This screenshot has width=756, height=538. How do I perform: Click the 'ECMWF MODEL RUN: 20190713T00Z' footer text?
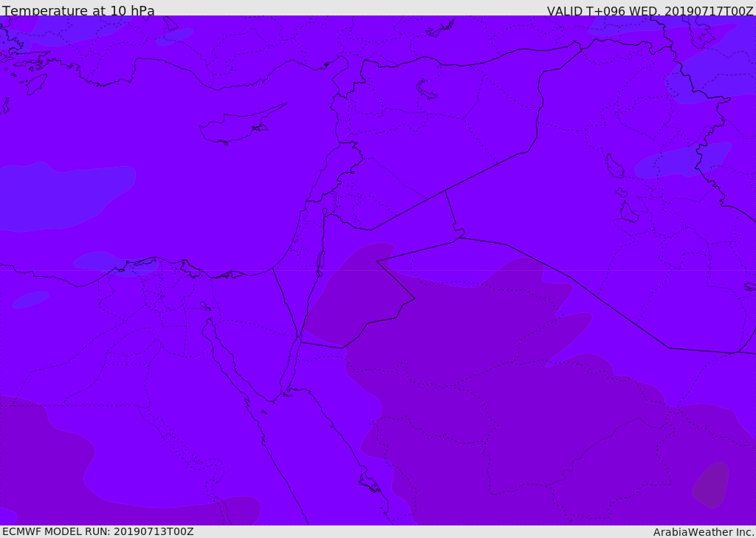tap(98, 532)
